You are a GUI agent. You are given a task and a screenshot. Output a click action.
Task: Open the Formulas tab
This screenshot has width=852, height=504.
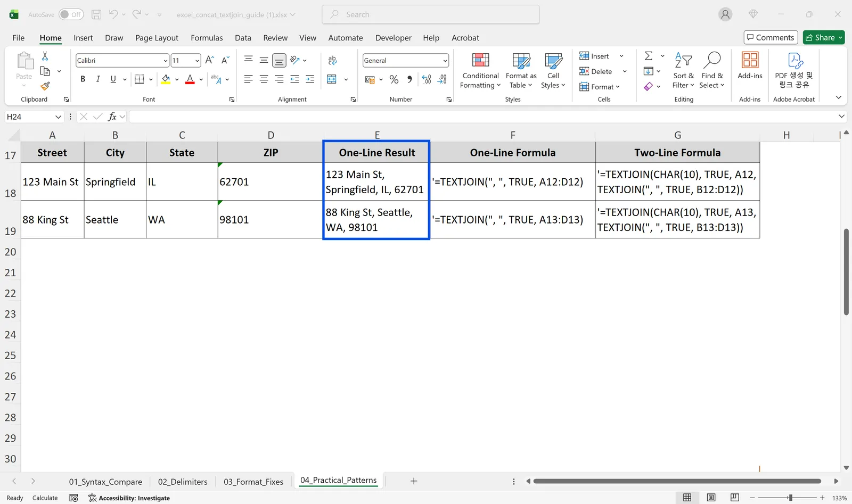(207, 38)
